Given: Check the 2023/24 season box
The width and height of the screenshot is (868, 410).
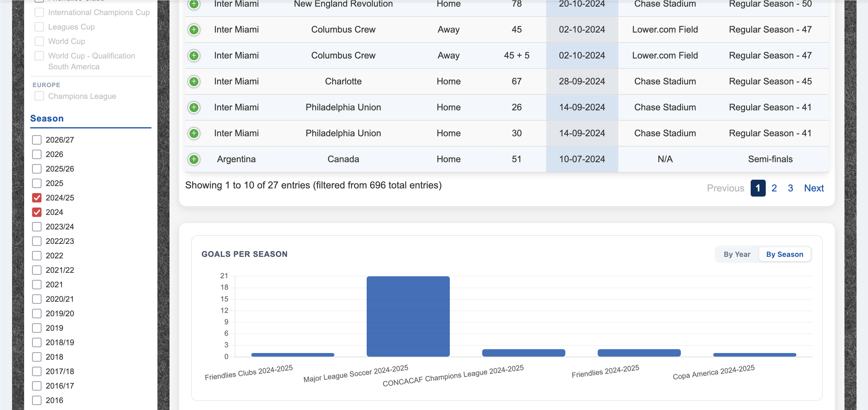Looking at the screenshot, I should pos(37,227).
